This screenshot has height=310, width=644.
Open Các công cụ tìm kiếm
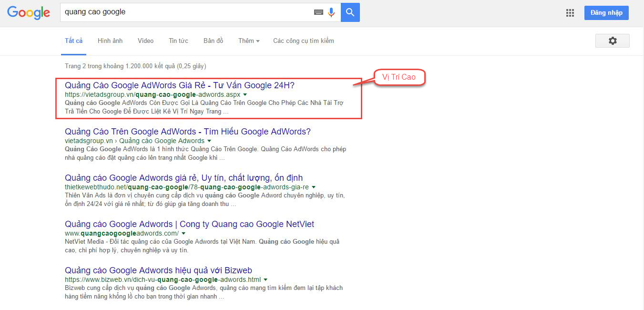pyautogui.click(x=303, y=41)
